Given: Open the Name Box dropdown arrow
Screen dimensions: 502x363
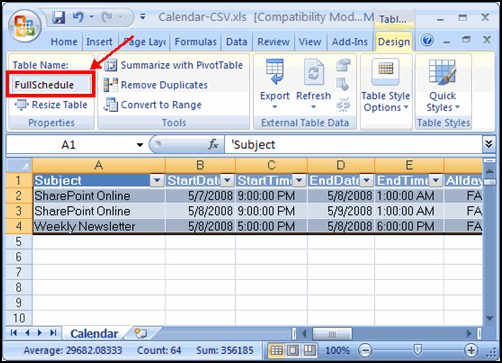Looking at the screenshot, I should [x=140, y=145].
